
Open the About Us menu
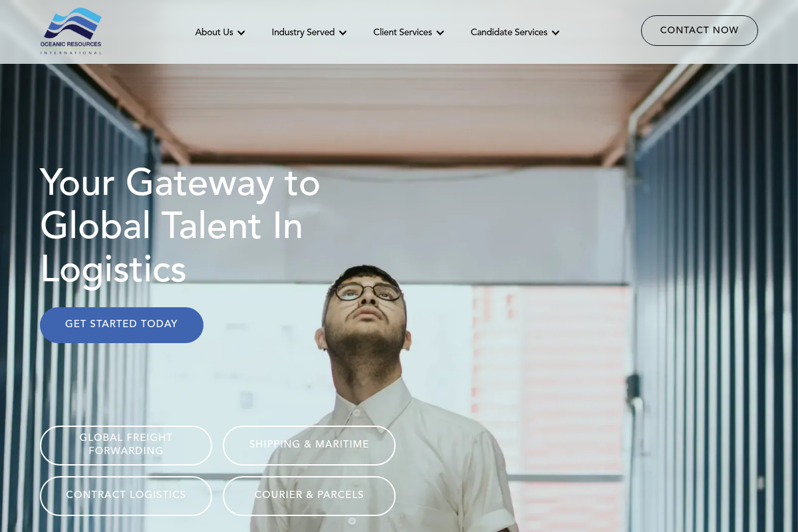tap(214, 33)
